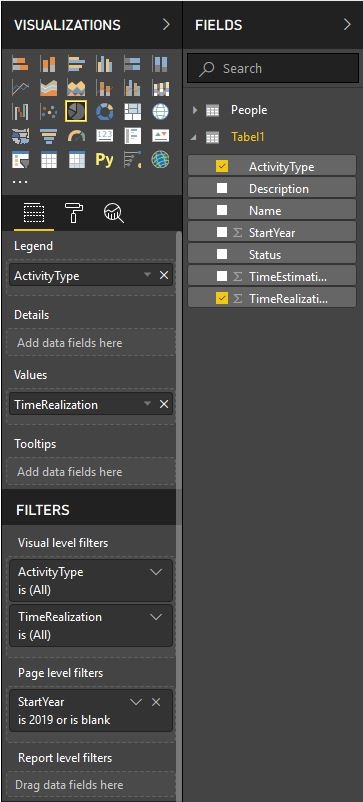The image size is (363, 802).
Task: Click the Fields search box
Action: point(273,69)
